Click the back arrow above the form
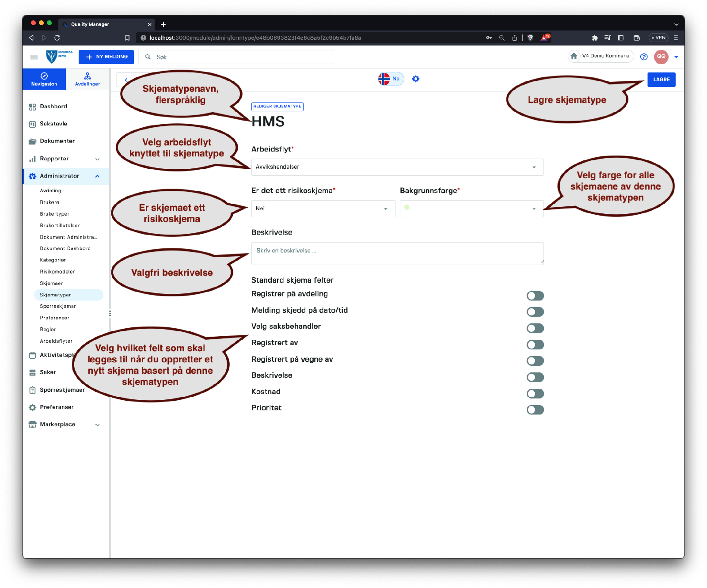Screen dimensions: 707x588 pos(126,80)
